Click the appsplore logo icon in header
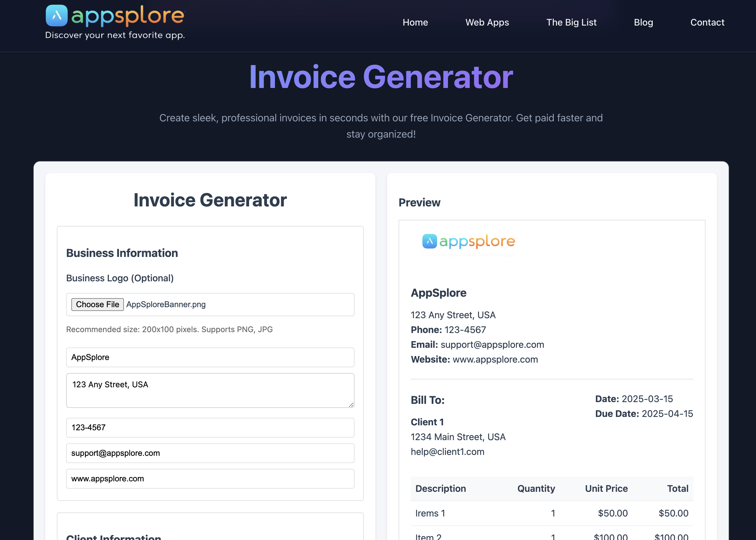The width and height of the screenshot is (756, 540). [x=57, y=16]
